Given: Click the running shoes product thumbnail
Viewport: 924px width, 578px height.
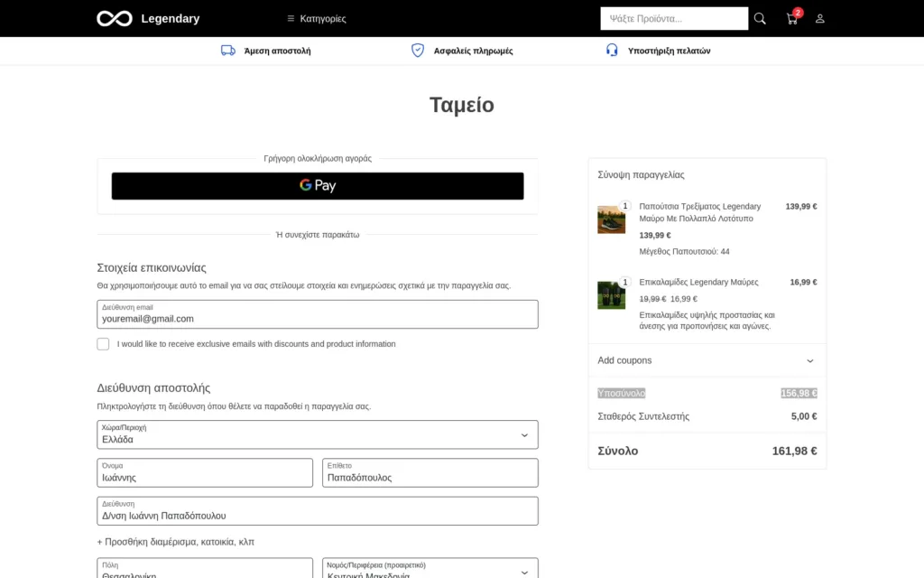Looking at the screenshot, I should 611,219.
